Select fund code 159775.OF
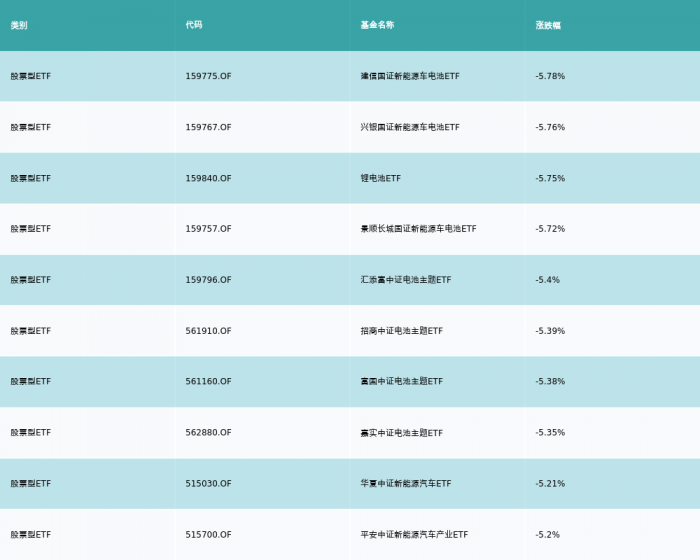Screen dimensions: 700x560 tap(208, 76)
